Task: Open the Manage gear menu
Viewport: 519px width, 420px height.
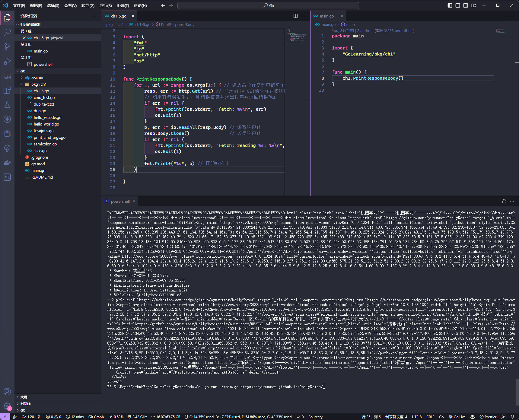Action: [x=7, y=406]
